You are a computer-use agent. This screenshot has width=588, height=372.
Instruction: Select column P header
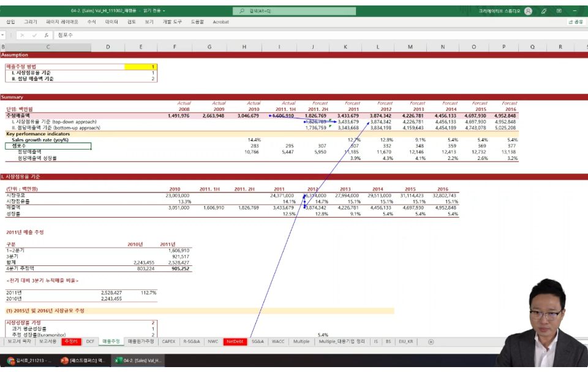click(x=503, y=47)
